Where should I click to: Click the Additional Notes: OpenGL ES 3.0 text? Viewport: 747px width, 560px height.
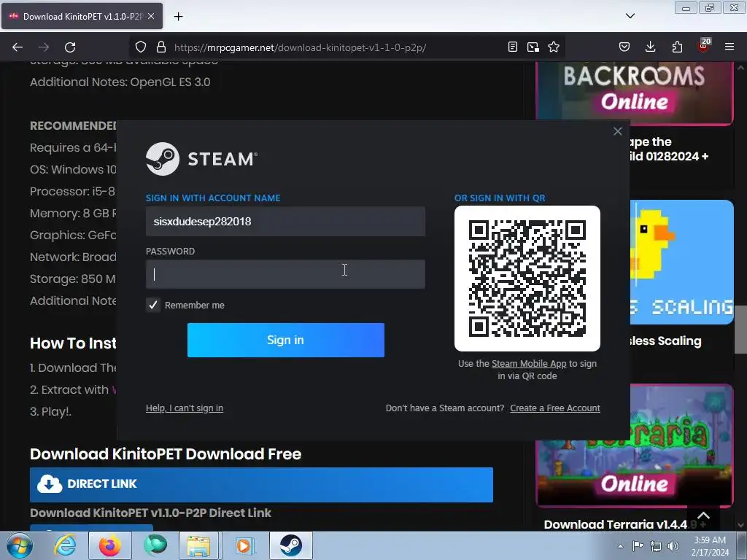click(120, 82)
